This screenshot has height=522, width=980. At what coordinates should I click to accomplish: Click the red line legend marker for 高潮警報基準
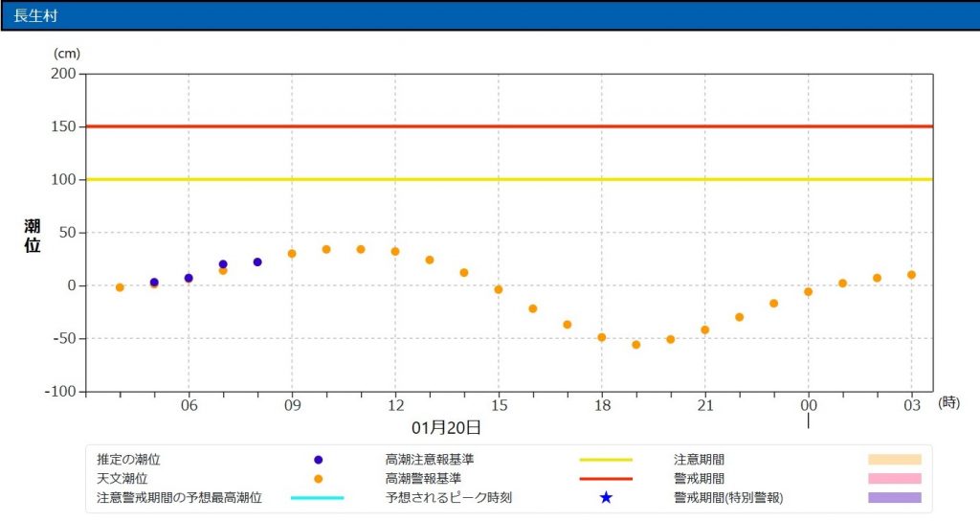click(x=606, y=479)
